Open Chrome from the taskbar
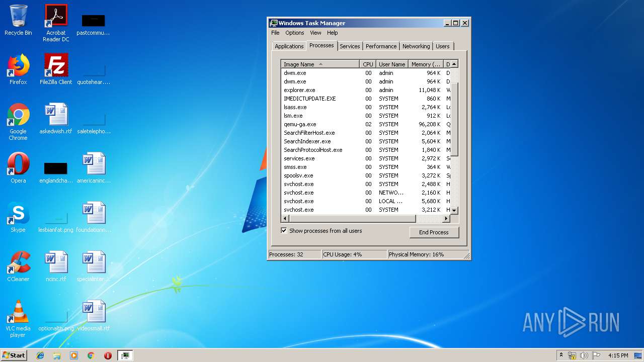 (x=91, y=355)
